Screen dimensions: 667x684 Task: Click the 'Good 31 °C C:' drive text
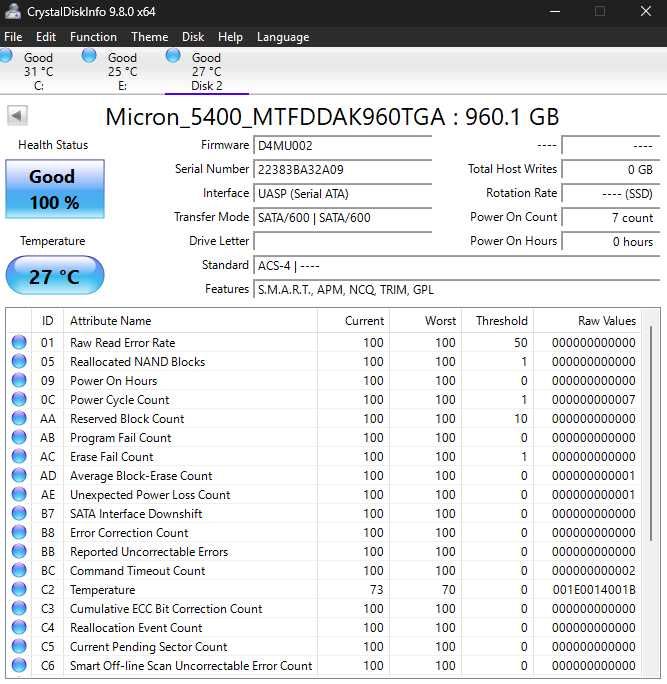(x=38, y=71)
